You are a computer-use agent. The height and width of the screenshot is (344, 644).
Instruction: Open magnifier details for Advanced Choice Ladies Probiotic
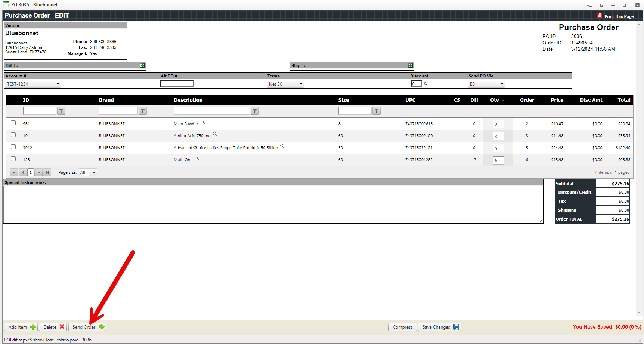click(282, 146)
